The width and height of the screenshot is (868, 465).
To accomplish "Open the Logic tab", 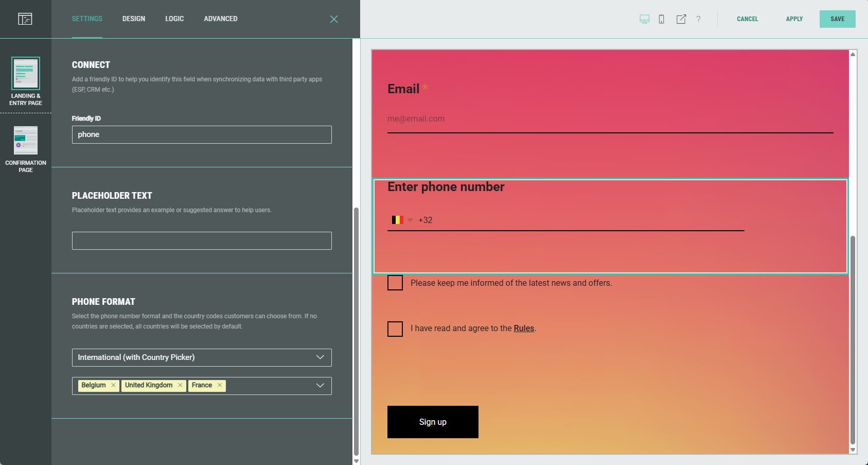I will pos(174,19).
